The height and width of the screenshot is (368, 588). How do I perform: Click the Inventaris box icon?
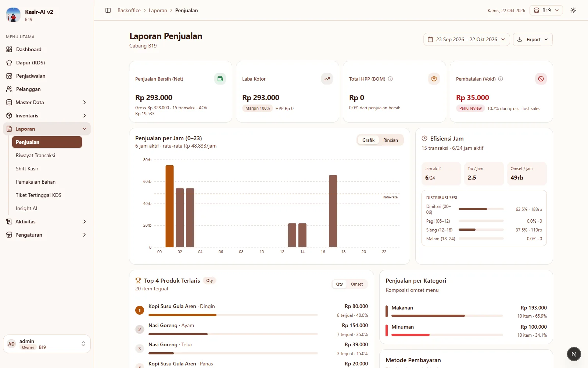tap(9, 116)
